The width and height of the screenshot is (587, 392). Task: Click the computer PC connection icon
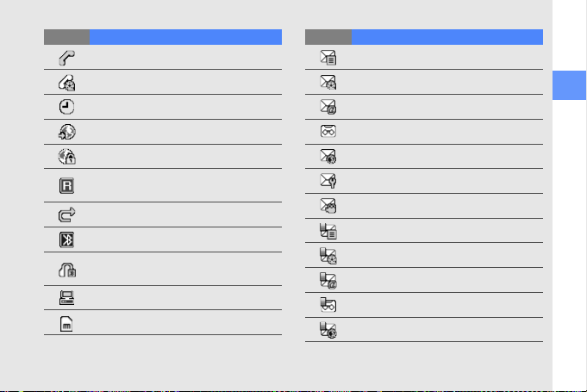66,298
